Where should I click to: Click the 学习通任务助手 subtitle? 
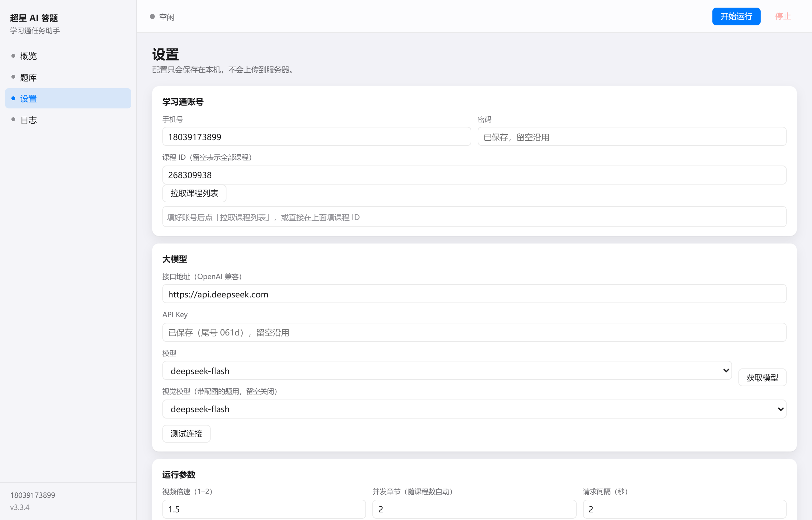click(x=35, y=31)
